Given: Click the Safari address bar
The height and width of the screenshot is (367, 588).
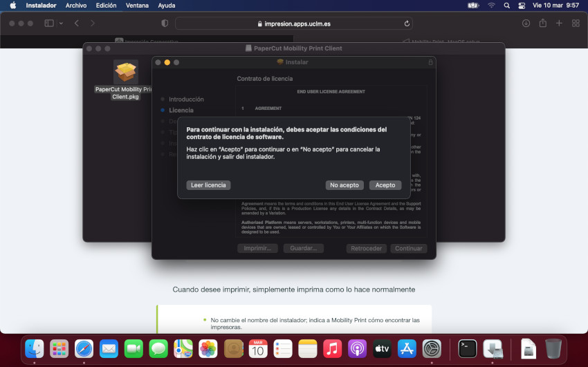Looking at the screenshot, I should (294, 23).
